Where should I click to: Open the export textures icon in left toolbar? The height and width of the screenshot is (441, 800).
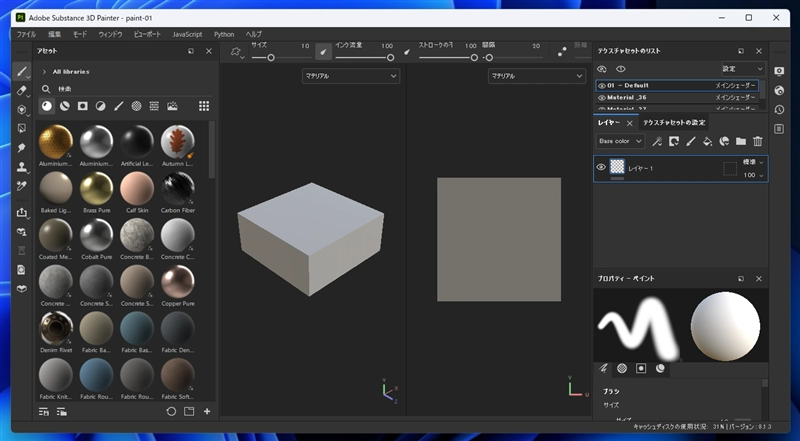21,212
